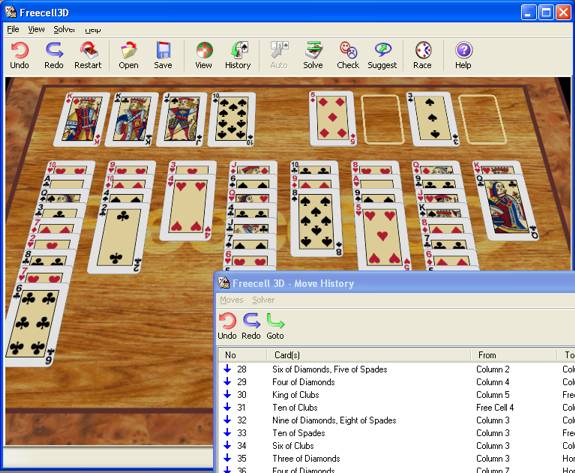Image resolution: width=575 pixels, height=473 pixels.
Task: Open the move History window
Action: coord(238,55)
